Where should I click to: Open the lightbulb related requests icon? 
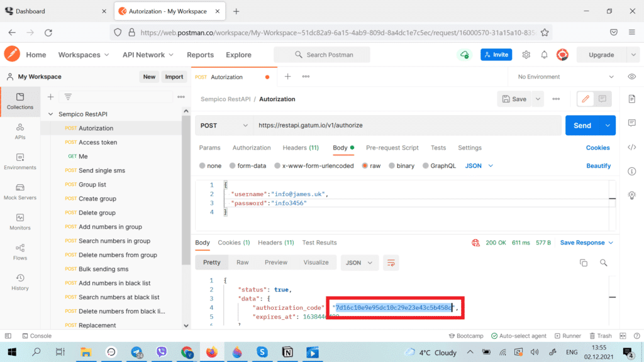pos(631,195)
